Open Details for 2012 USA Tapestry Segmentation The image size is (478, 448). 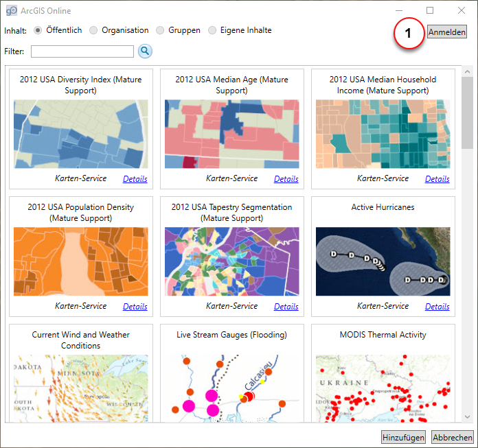pyautogui.click(x=286, y=307)
